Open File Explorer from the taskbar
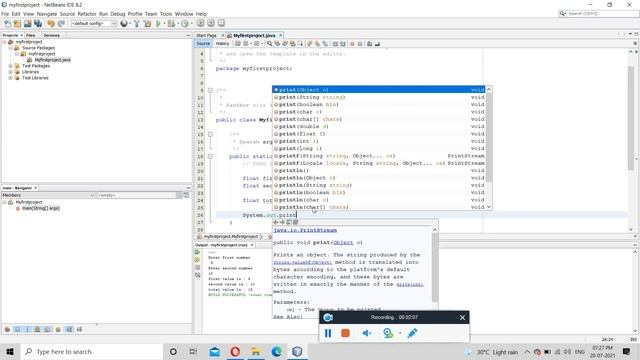640x360 pixels. pyautogui.click(x=256, y=351)
